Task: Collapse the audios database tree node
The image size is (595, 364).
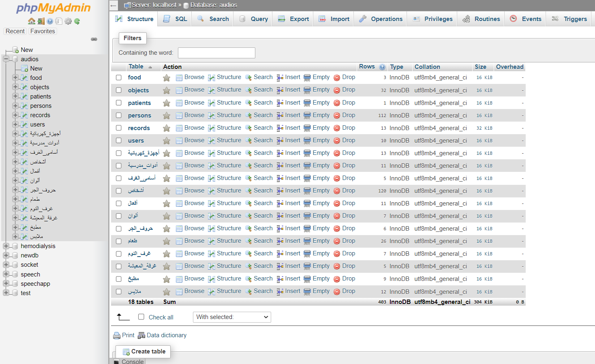Action: coord(6,59)
